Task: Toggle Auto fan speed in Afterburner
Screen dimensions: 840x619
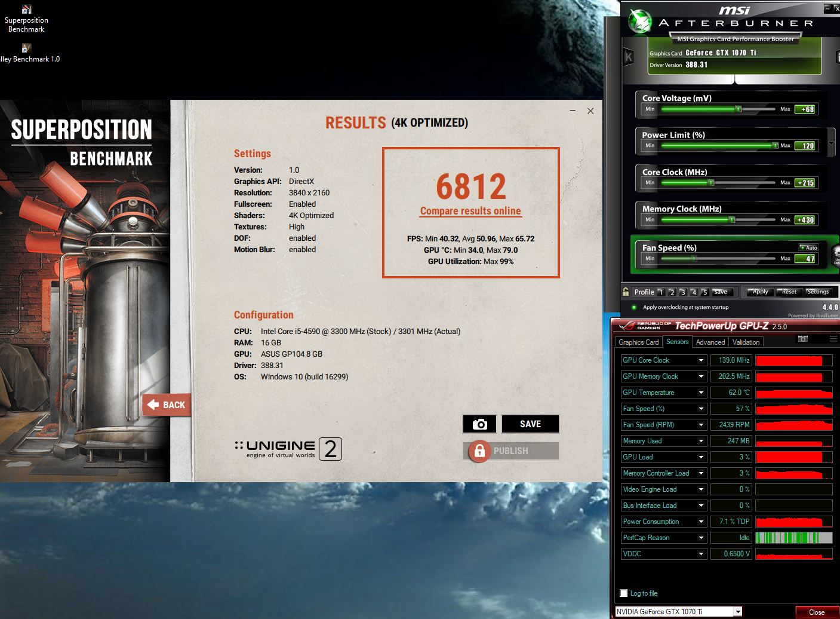Action: point(809,247)
